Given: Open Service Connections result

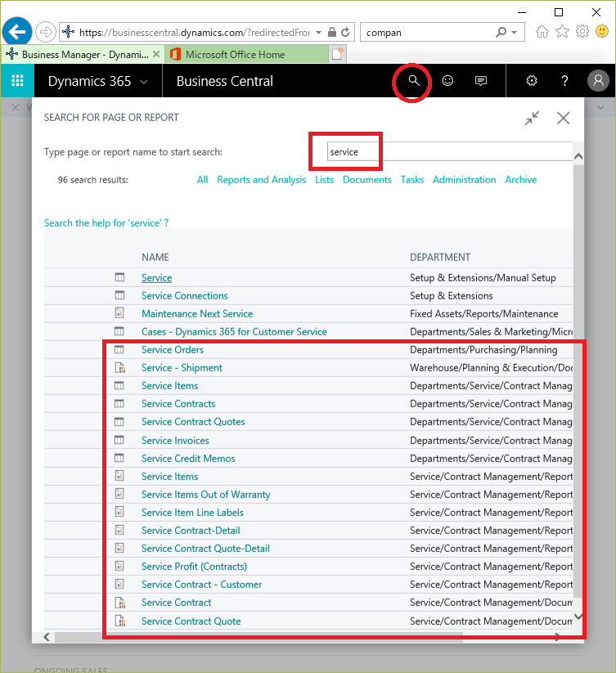Looking at the screenshot, I should (x=185, y=296).
